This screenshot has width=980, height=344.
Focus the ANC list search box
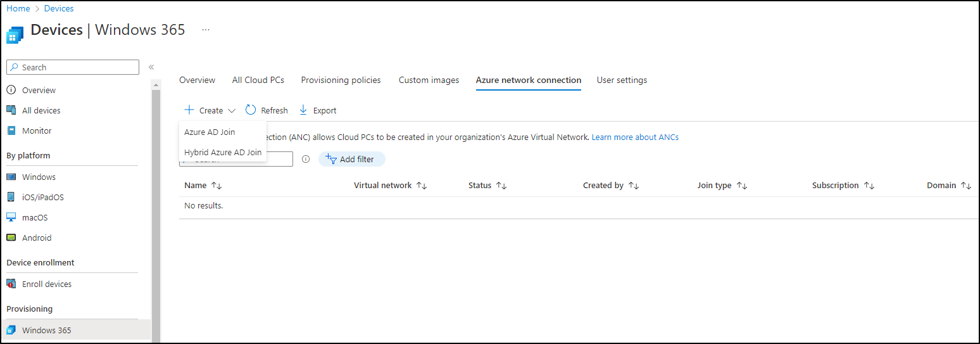pyautogui.click(x=236, y=159)
